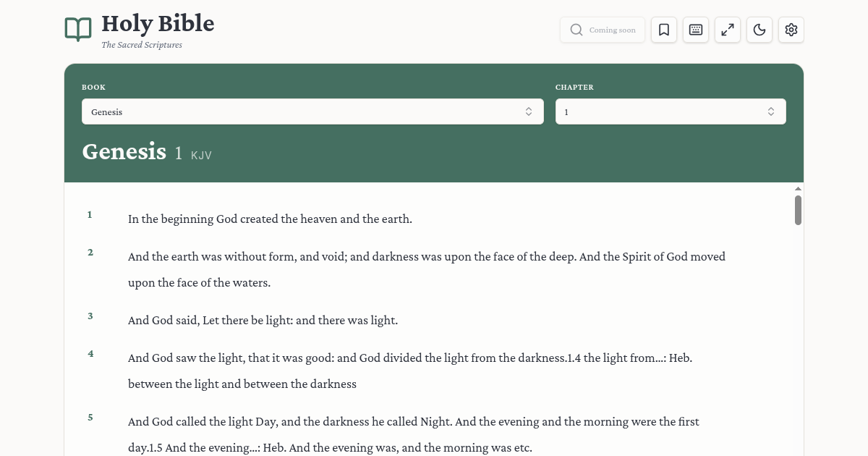Select verse number 1
868x456 pixels.
89,214
